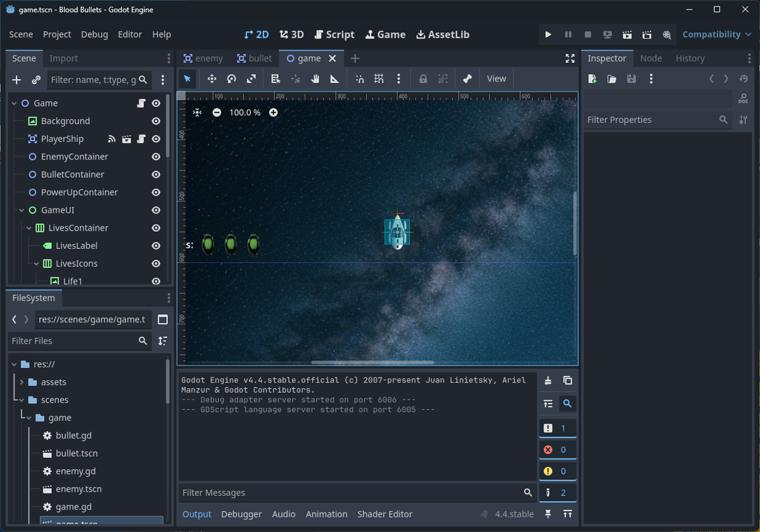Enable grid snapping
Screen dimensions: 760x532
click(378, 79)
